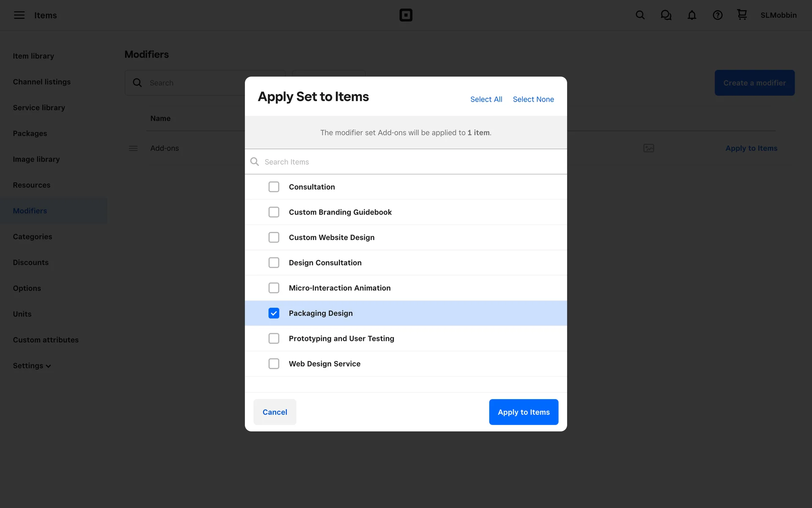Tick the Custom Website Design checkbox
The image size is (812, 508).
click(x=274, y=237)
